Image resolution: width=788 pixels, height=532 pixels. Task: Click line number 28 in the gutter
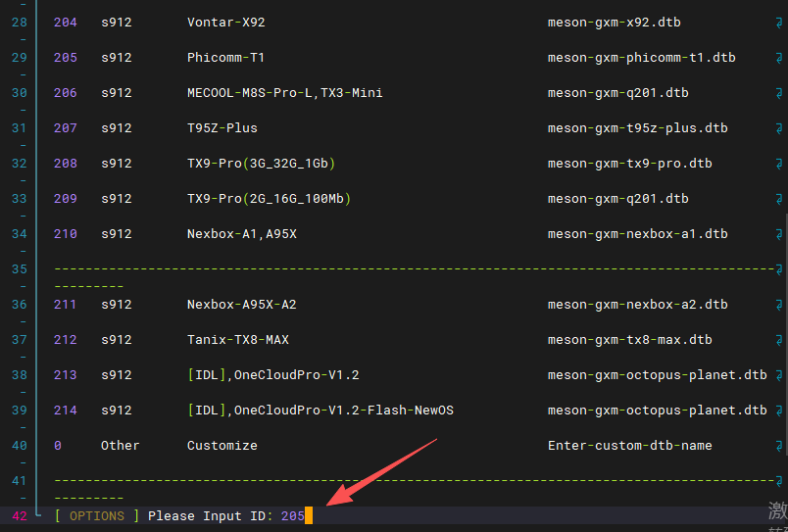20,22
